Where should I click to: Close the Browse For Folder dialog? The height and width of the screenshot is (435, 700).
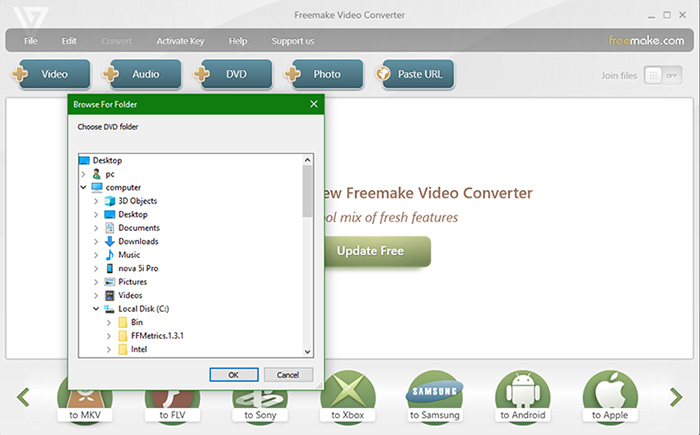(314, 104)
